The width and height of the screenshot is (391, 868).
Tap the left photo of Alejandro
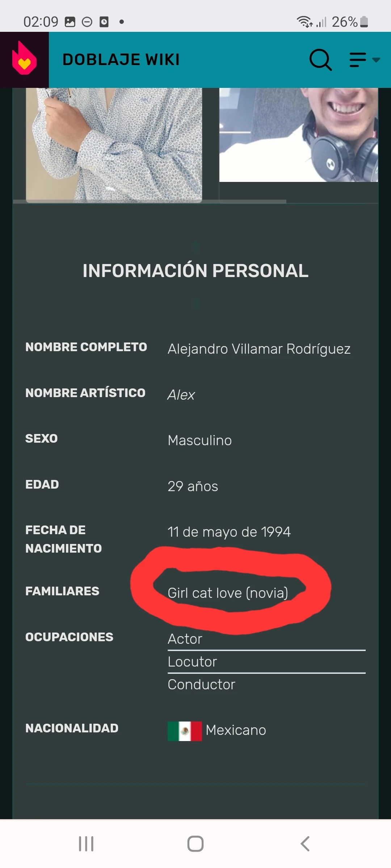(x=114, y=143)
